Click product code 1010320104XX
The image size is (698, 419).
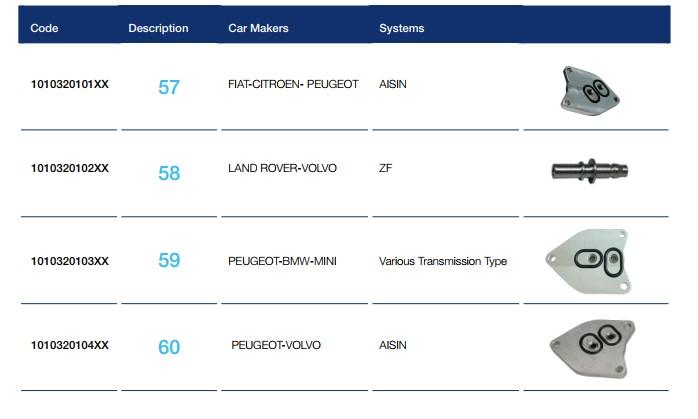[x=70, y=345]
